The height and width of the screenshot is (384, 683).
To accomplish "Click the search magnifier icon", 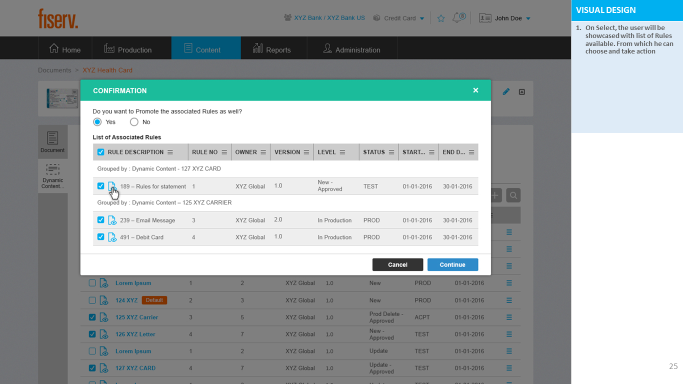I will 514,195.
